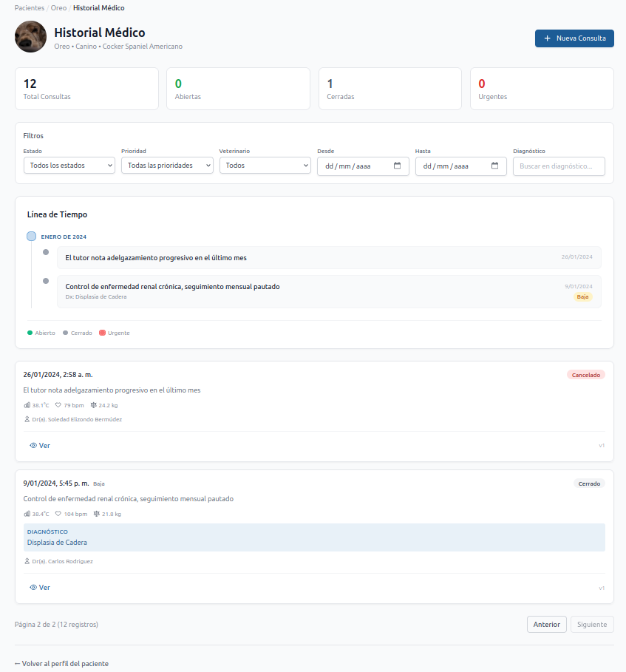Image resolution: width=626 pixels, height=672 pixels.
Task: Click the scale icon beside 21.8 kg
Action: pyautogui.click(x=96, y=514)
